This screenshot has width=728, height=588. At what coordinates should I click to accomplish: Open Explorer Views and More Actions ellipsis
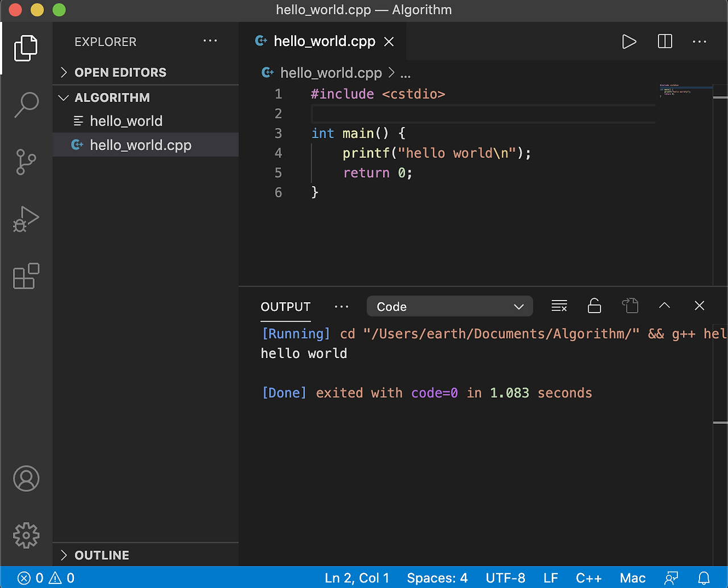pyautogui.click(x=210, y=41)
